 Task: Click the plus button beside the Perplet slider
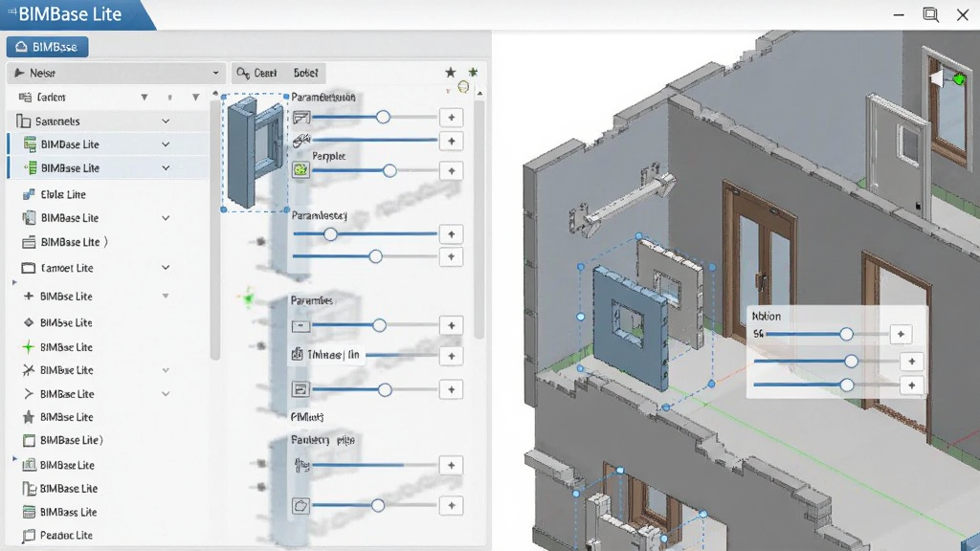tap(452, 170)
